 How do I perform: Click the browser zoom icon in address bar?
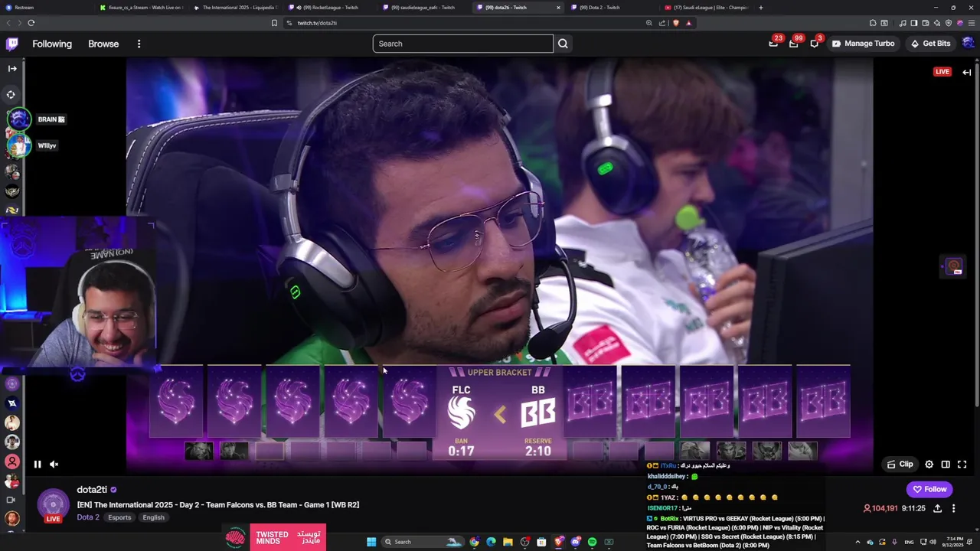(x=649, y=23)
